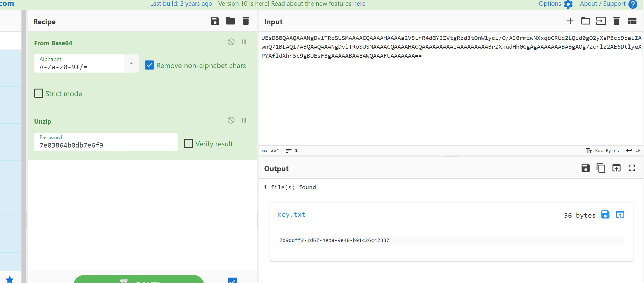
Task: Change the LF end-of-line selector
Action: click(x=633, y=151)
